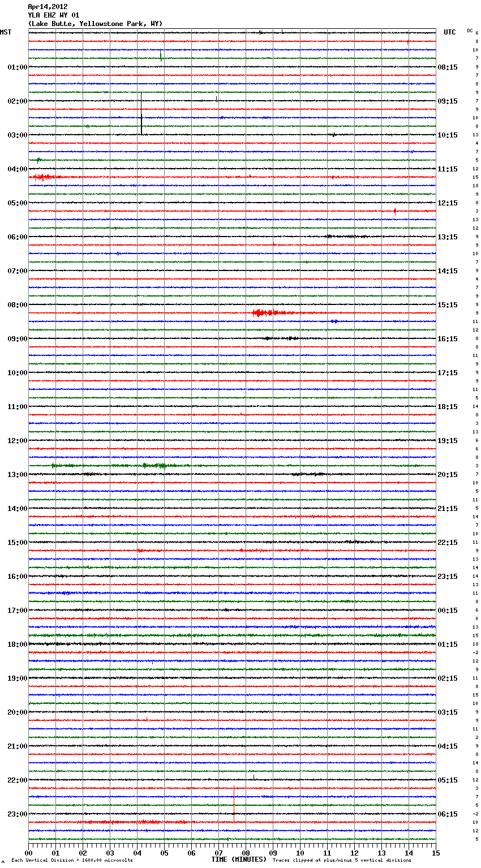Select the station code "YLA EHZ WY 01"

tap(54, 15)
